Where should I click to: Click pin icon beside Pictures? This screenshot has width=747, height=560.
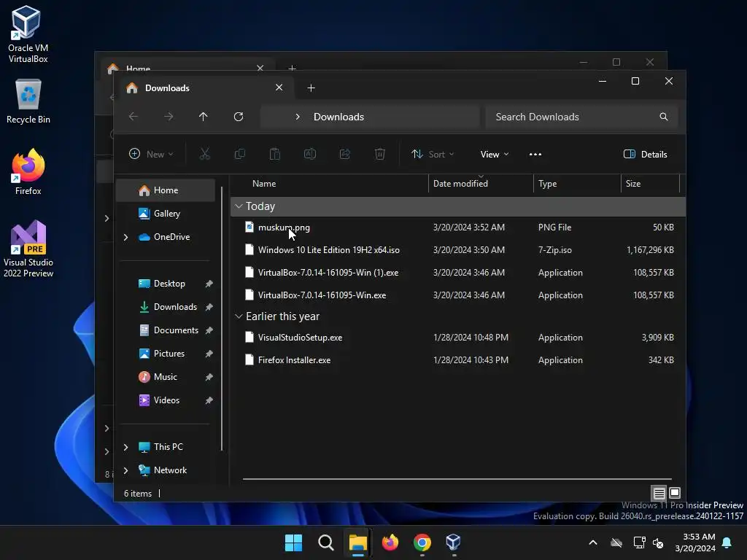pos(209,354)
